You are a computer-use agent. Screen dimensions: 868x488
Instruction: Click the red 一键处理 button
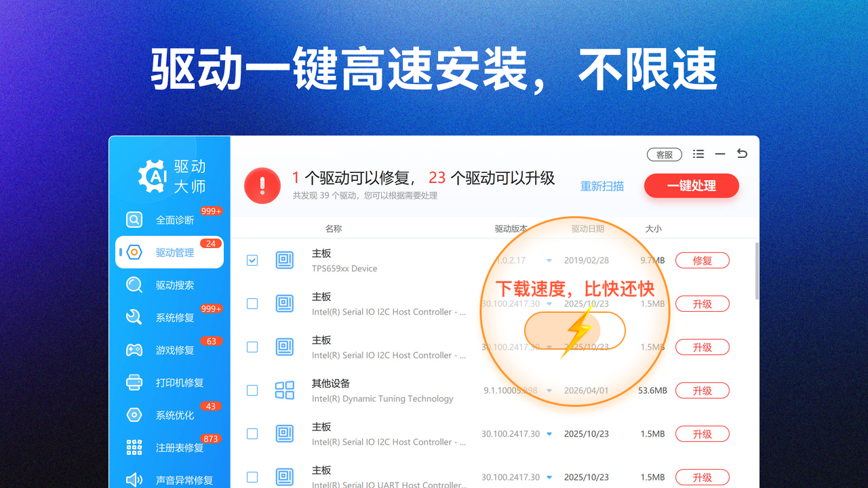point(692,186)
